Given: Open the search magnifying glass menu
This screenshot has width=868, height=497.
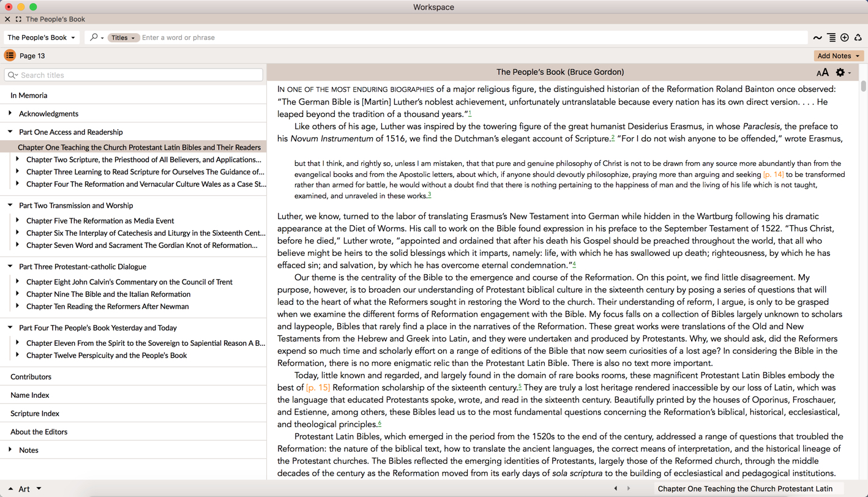Looking at the screenshot, I should click(97, 37).
